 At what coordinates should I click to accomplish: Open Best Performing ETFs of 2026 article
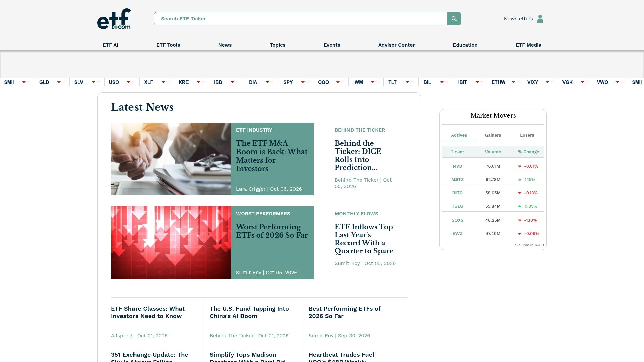tap(344, 312)
